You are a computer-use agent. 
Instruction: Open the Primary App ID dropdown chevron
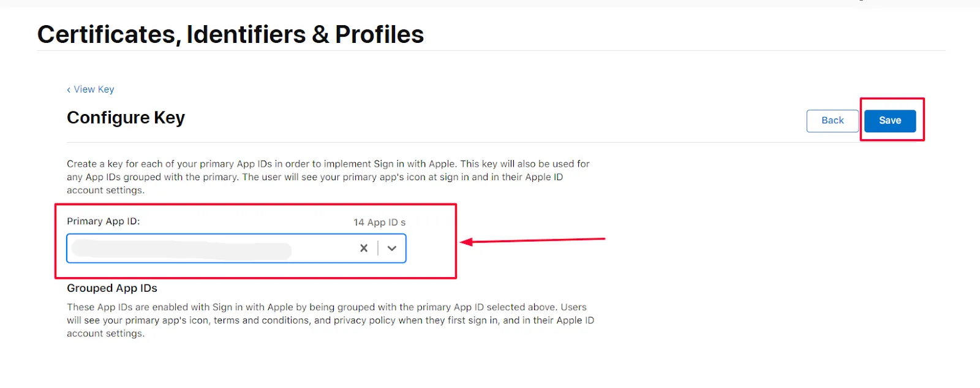[x=391, y=248]
